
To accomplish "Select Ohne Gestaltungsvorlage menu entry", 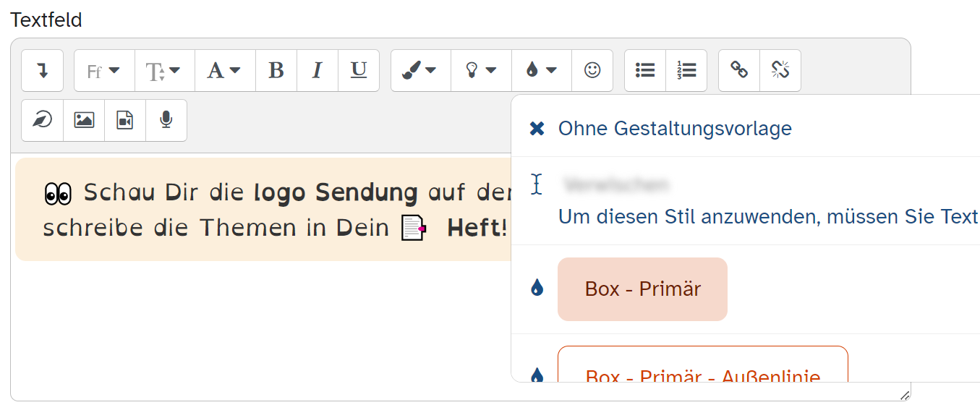I will click(x=674, y=129).
